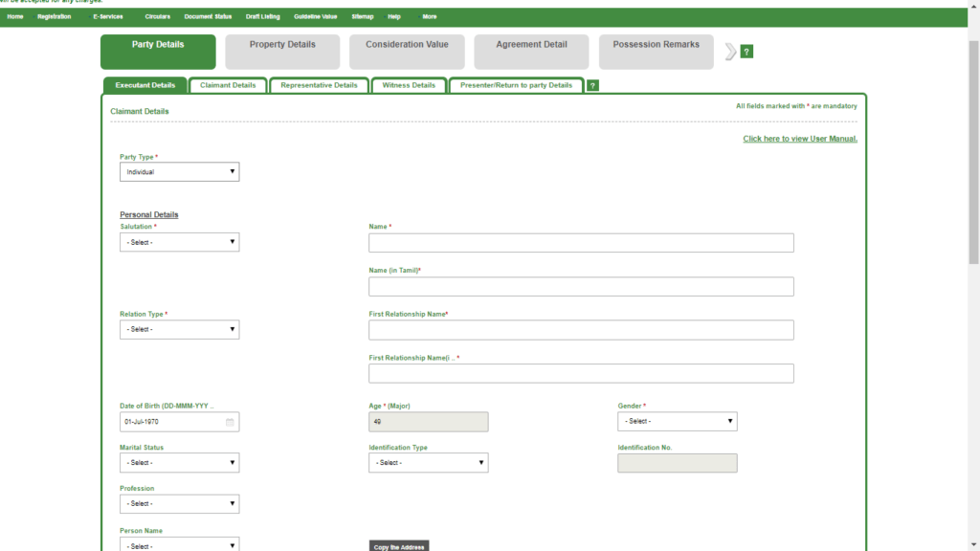Click into the Name (in Tamil) field

[581, 287]
